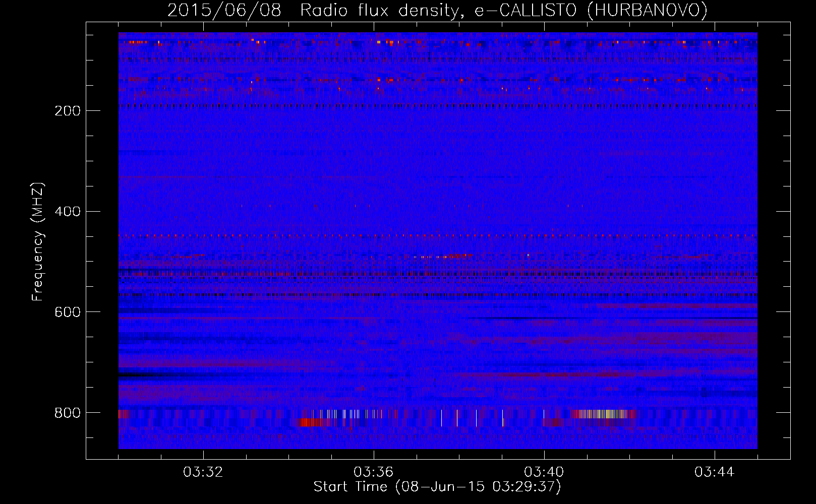Click the 03:44 time tick label
The width and height of the screenshot is (816, 504).
[x=714, y=472]
